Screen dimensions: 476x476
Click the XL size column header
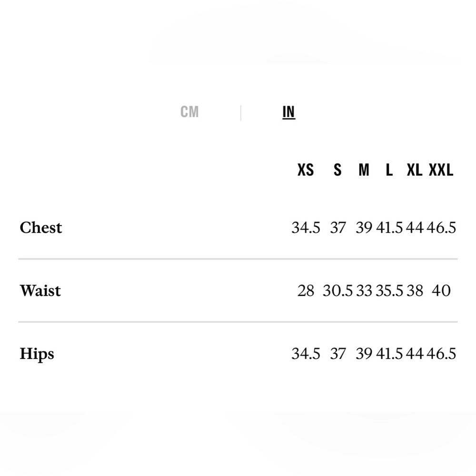414,170
